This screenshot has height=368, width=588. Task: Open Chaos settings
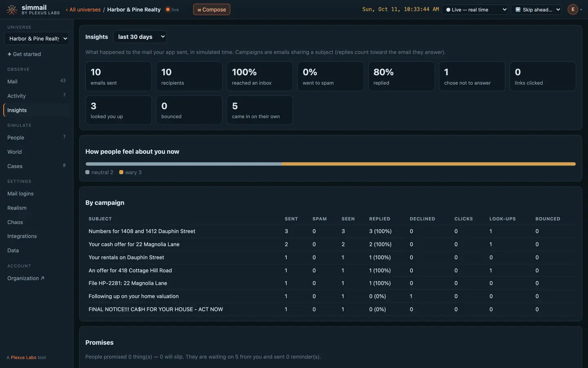pyautogui.click(x=36, y=222)
